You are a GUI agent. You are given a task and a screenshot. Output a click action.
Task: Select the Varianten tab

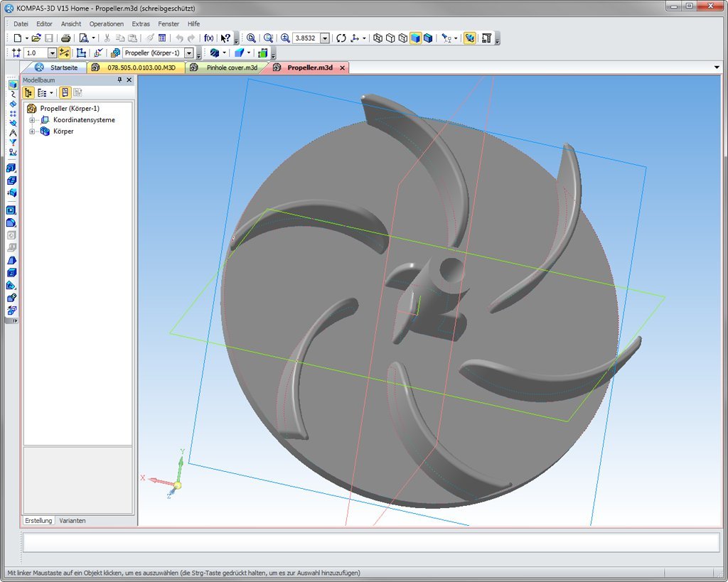73,520
